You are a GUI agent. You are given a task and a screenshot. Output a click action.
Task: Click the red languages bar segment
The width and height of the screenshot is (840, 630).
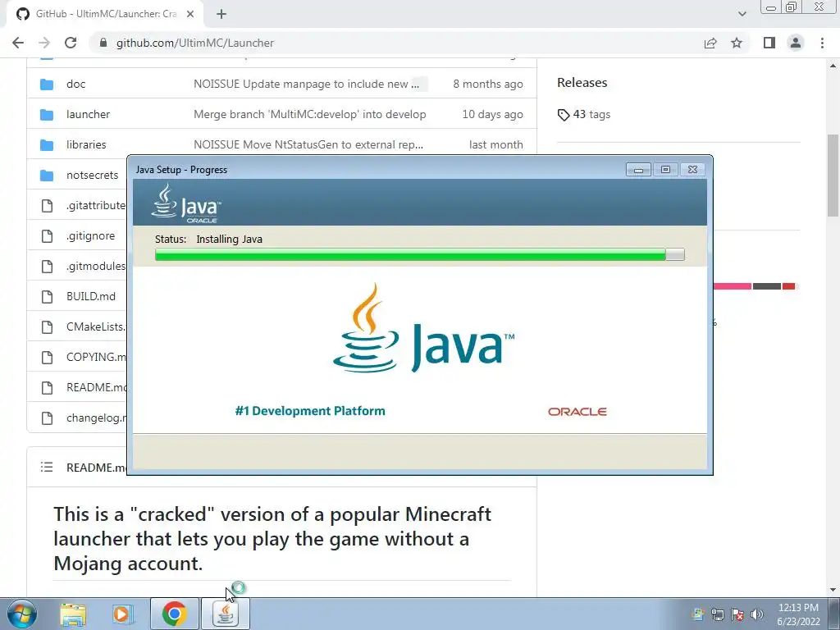point(788,286)
